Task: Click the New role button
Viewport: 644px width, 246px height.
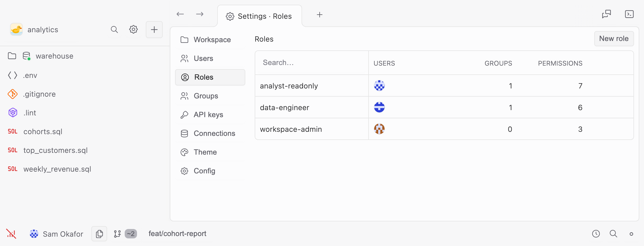Action: [x=614, y=39]
